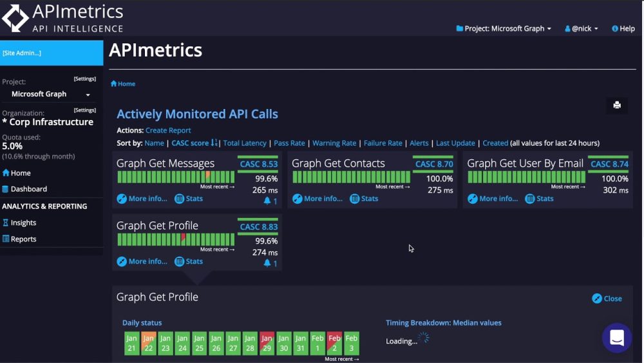Click the printer icon button
This screenshot has width=644, height=363.
click(616, 105)
